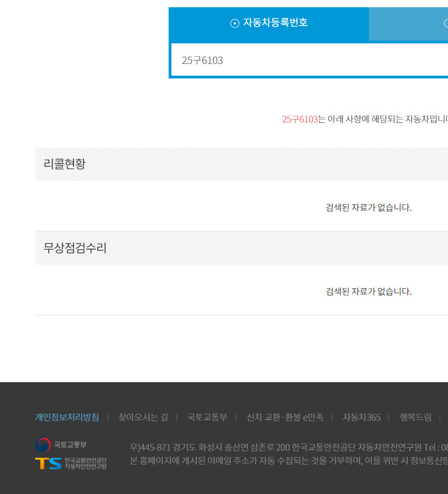448x494 pixels.
Task: Click the red 25구6103 result text
Action: [300, 119]
